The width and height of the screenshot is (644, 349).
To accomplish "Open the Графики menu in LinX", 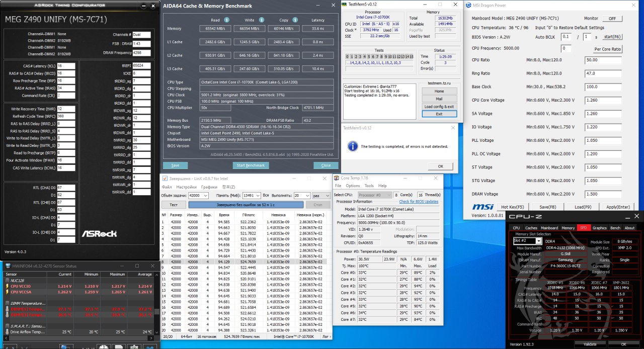I will tap(209, 187).
